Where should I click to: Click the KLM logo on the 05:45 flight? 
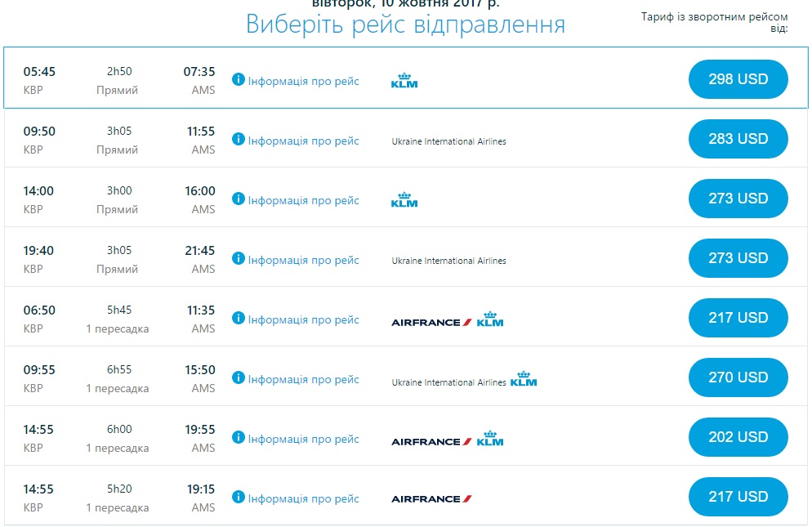click(x=404, y=80)
